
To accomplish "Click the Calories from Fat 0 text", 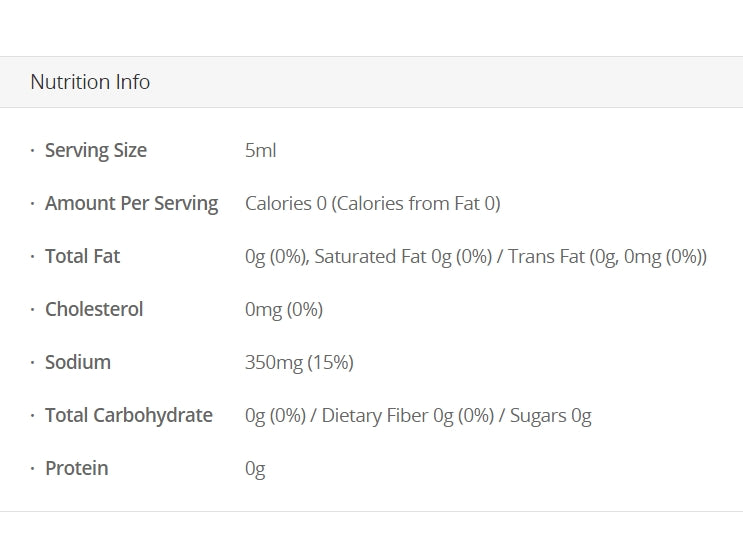I will click(x=416, y=203).
